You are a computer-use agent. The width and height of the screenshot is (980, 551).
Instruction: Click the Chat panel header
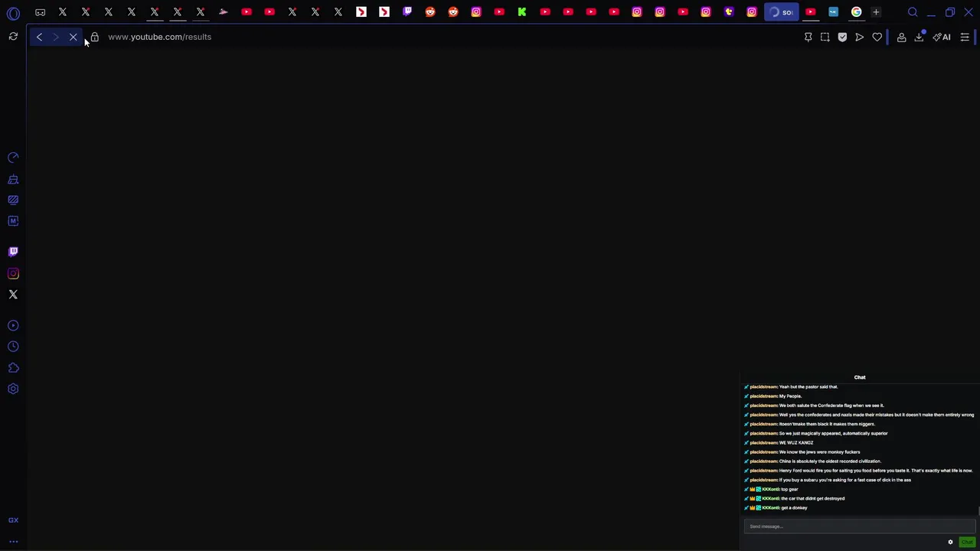click(x=860, y=377)
